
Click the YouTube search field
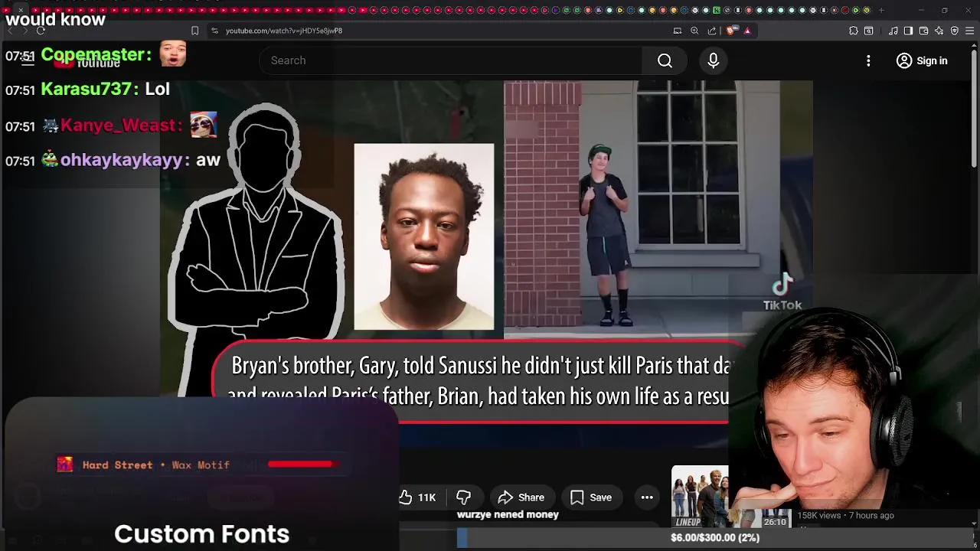pos(452,60)
